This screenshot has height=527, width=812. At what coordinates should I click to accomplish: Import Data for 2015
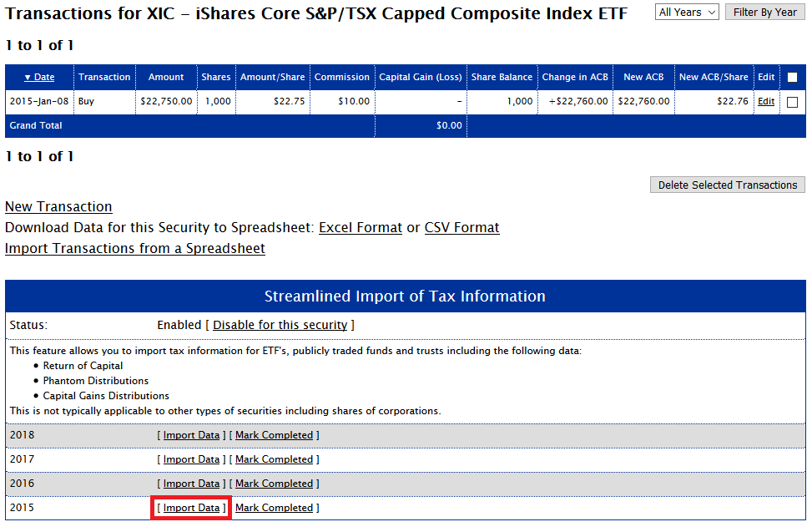coord(192,508)
